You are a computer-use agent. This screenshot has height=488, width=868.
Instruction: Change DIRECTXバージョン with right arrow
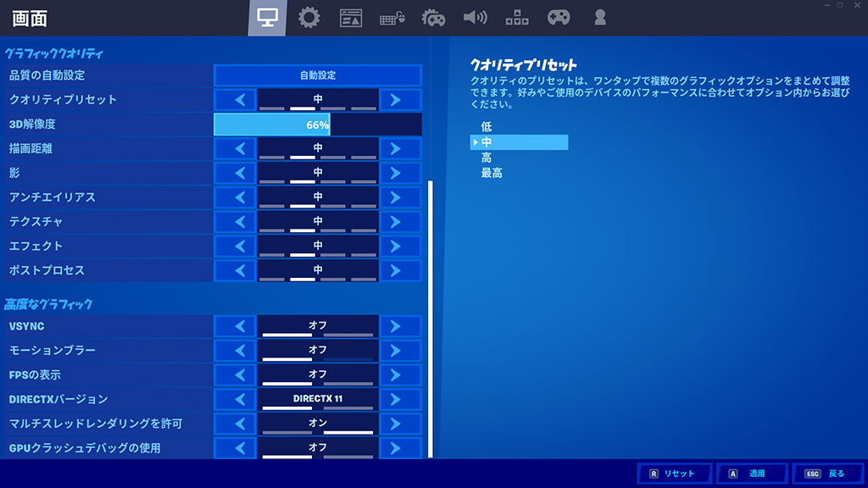click(400, 399)
